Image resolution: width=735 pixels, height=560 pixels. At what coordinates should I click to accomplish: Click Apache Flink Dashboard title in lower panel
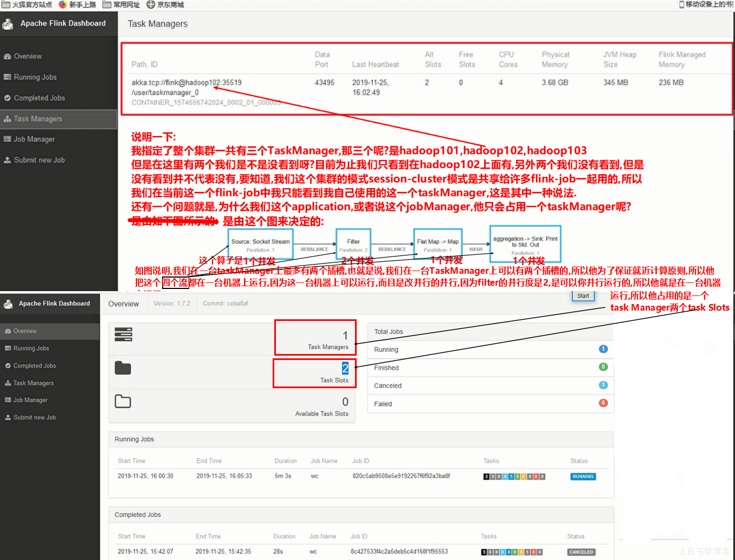(54, 304)
